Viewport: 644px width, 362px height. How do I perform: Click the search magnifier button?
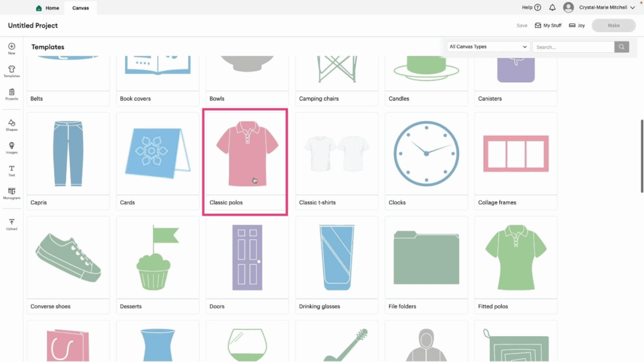pyautogui.click(x=621, y=47)
